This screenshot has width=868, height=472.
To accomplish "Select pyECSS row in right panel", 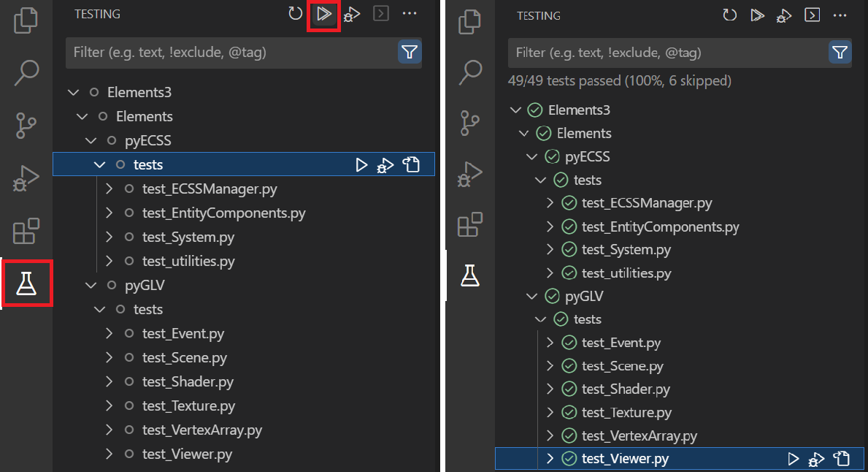I will coord(681,157).
